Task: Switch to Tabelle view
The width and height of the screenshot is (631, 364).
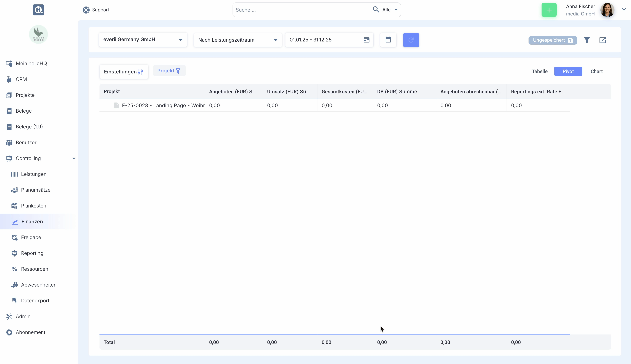Action: point(539,71)
